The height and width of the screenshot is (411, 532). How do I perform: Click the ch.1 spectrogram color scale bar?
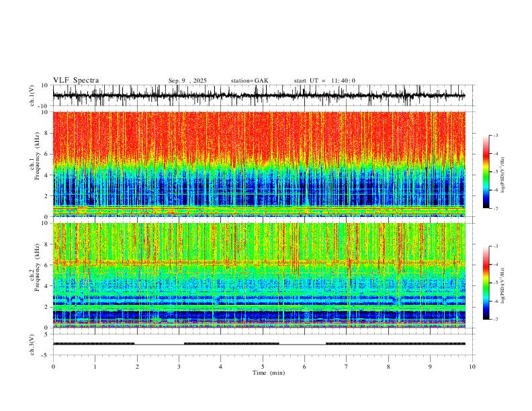click(486, 172)
